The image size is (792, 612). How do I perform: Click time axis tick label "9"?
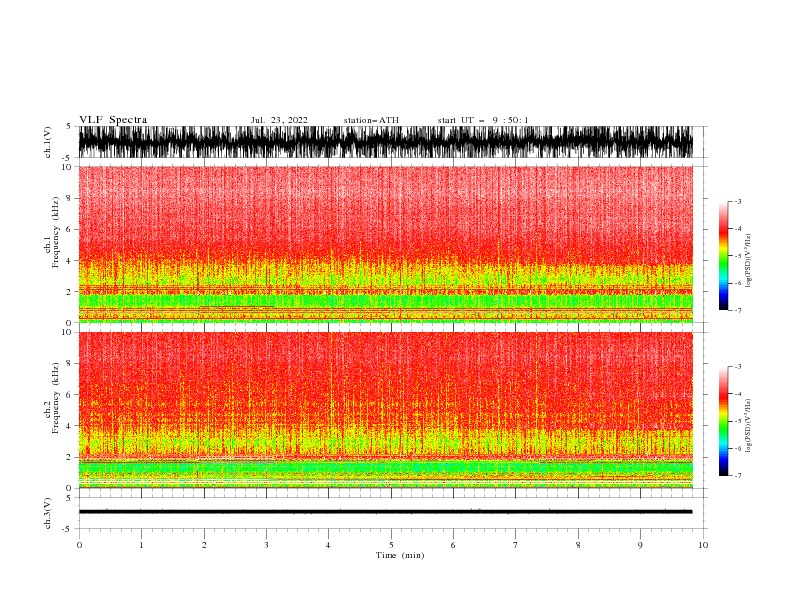pos(640,545)
